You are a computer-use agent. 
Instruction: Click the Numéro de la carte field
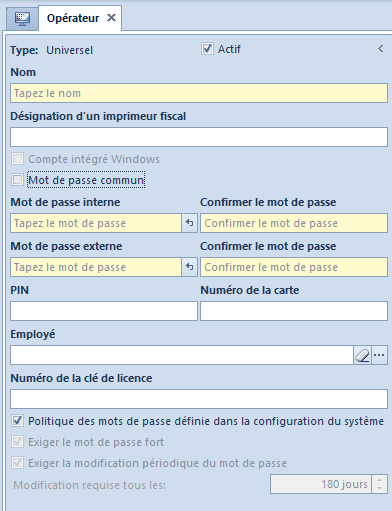[x=294, y=311]
